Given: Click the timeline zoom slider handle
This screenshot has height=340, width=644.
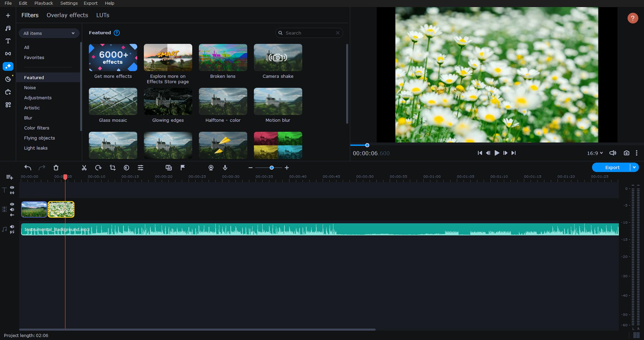Looking at the screenshot, I should [272, 168].
